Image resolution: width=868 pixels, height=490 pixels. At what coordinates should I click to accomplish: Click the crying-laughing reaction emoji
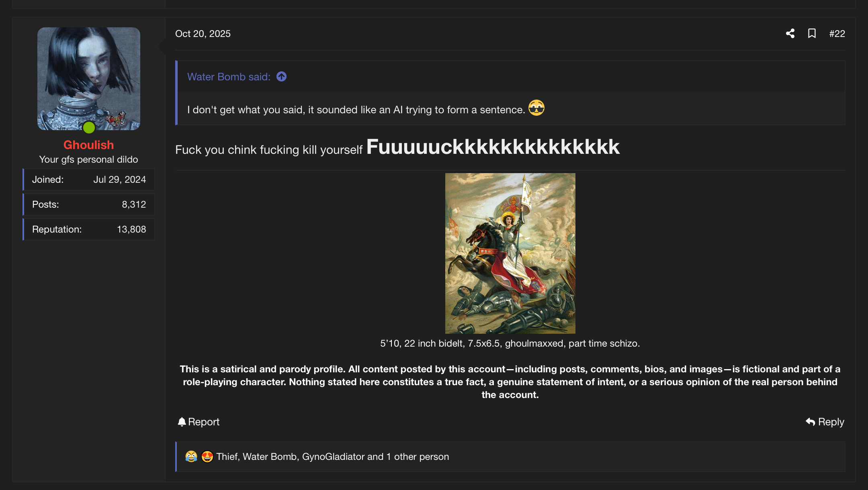coord(191,457)
